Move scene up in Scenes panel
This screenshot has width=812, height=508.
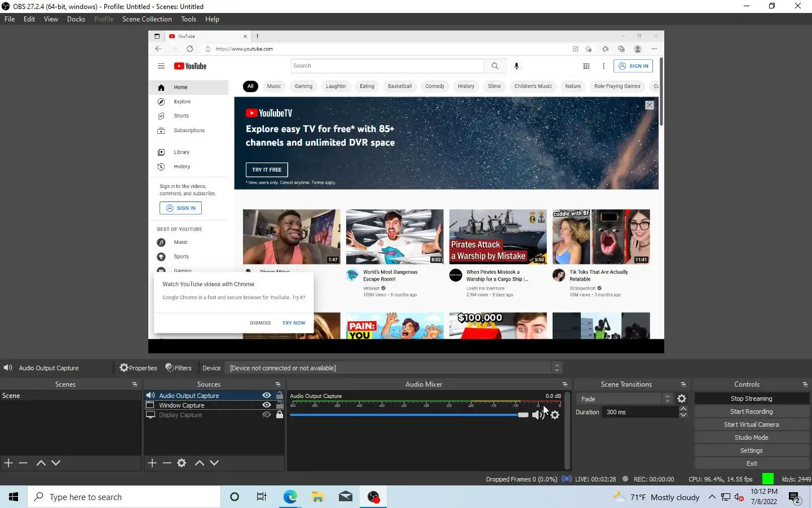[41, 463]
